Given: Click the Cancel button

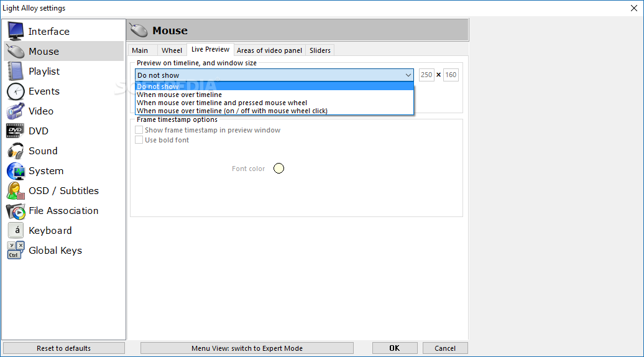Looking at the screenshot, I should [445, 348].
